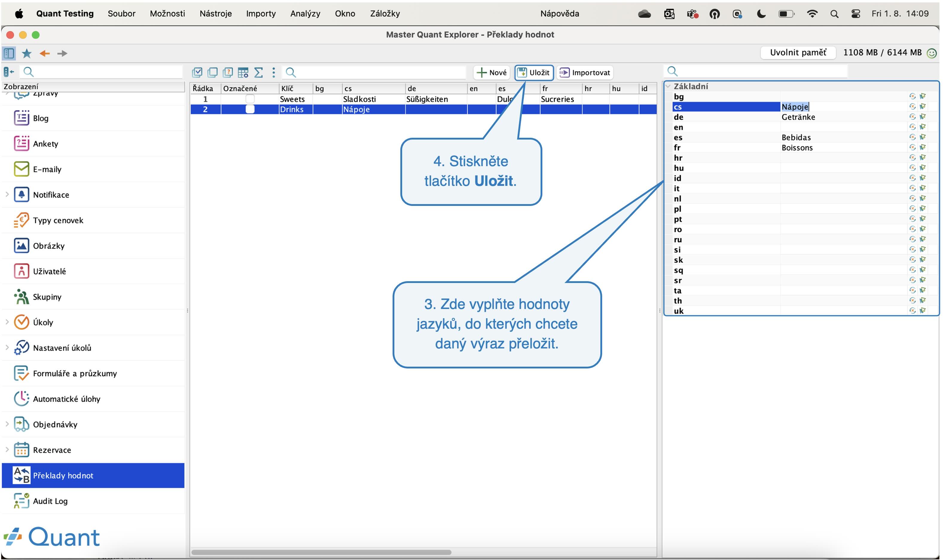Click the horizontal table scrollbar

click(x=321, y=552)
